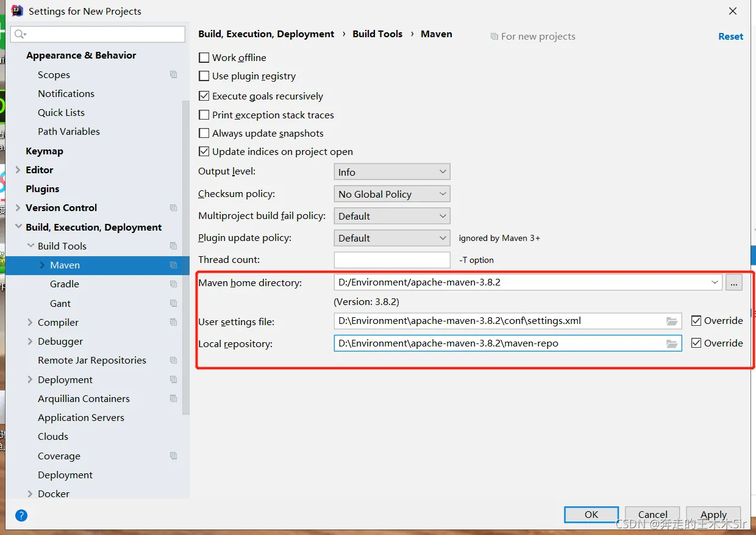Open the Output level dropdown
Screen dimensions: 756x535
[x=392, y=172]
